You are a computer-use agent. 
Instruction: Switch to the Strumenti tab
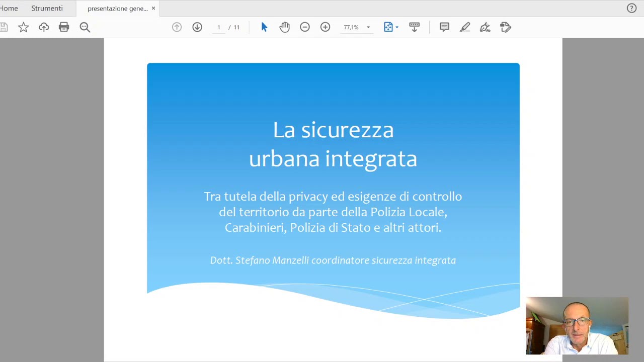pyautogui.click(x=47, y=8)
